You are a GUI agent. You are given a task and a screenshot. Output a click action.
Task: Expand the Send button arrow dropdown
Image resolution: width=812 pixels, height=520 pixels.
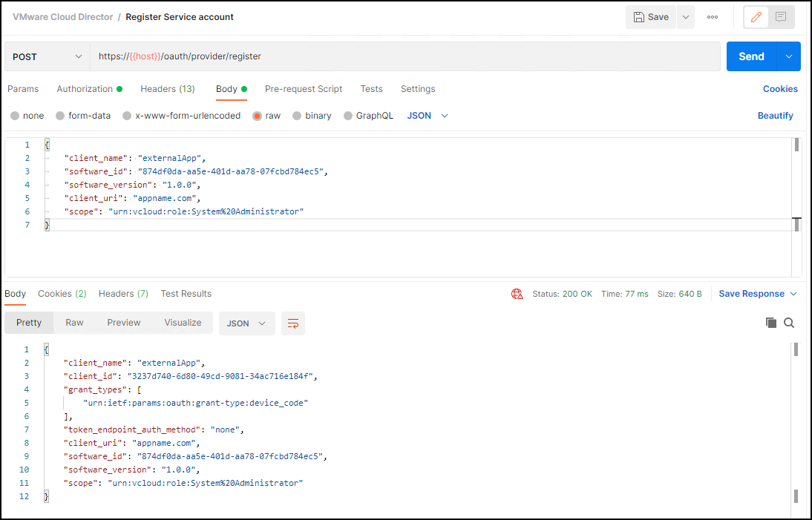pos(788,56)
